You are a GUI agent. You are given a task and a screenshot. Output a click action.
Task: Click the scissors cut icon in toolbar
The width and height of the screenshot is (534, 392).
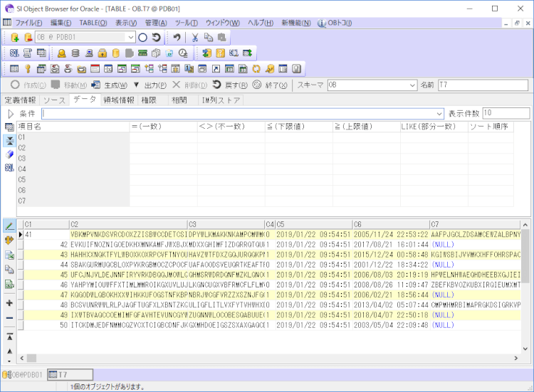tap(194, 37)
